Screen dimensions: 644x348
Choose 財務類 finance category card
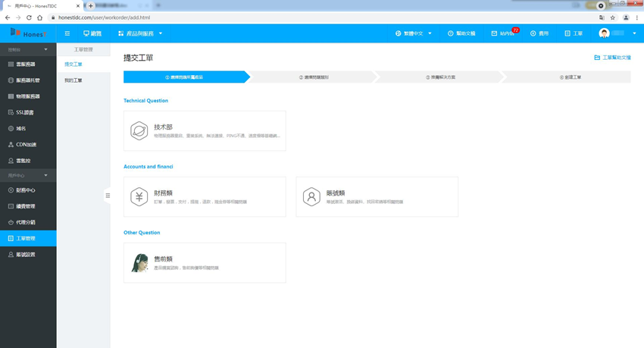(205, 197)
